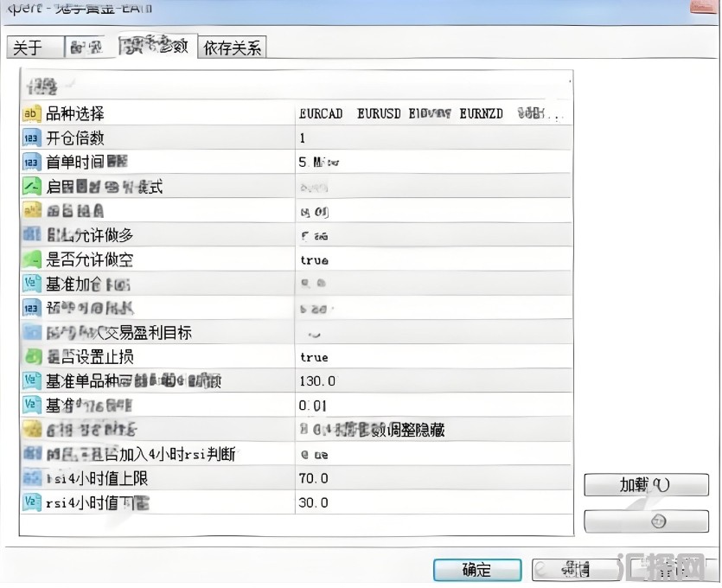Open the value dropdown for 允许做多
Image resolution: width=722 pixels, height=588 pixels.
(x=433, y=236)
